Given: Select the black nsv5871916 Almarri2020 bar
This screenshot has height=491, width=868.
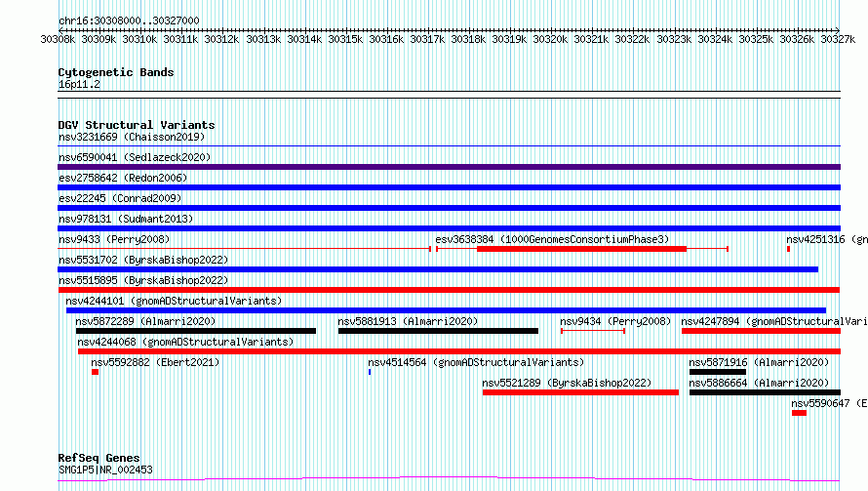Looking at the screenshot, I should point(718,372).
